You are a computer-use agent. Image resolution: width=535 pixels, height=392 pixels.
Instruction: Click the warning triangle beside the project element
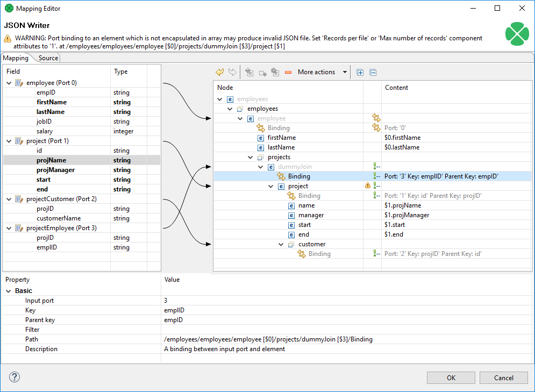tap(367, 186)
